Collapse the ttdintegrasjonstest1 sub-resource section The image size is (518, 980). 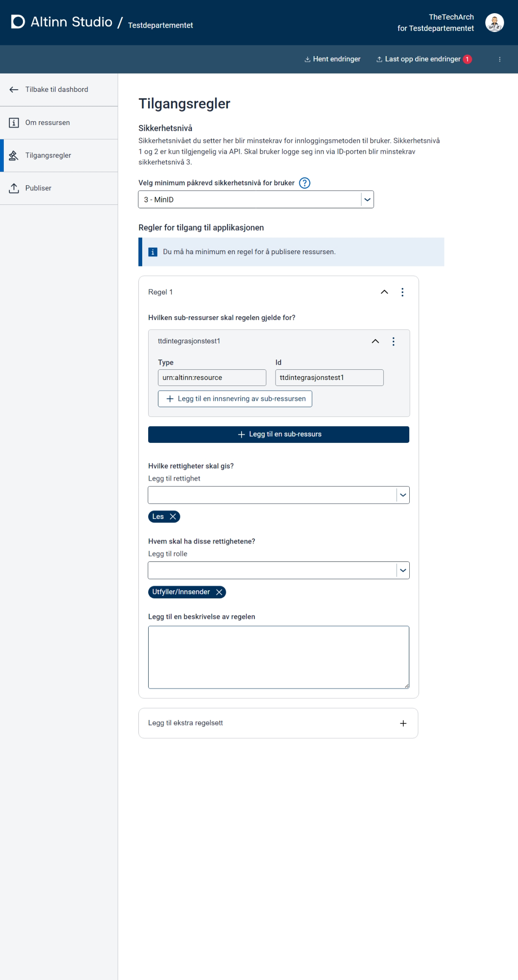pyautogui.click(x=375, y=341)
